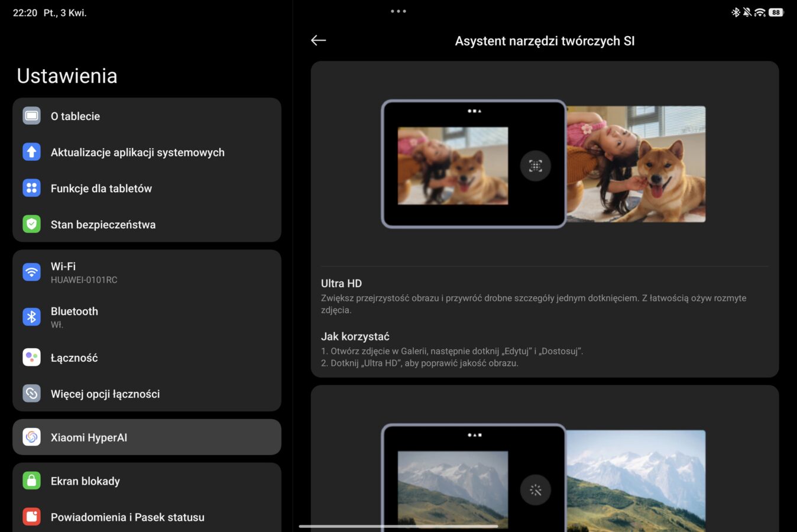The height and width of the screenshot is (532, 797).
Task: Tap the battery indicator in the status bar
Action: [x=776, y=12]
